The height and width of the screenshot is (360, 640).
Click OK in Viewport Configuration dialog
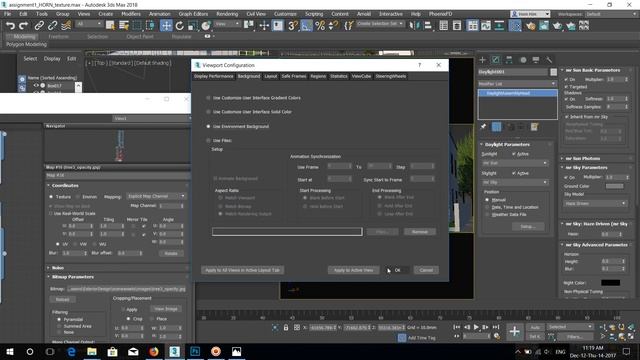397,270
